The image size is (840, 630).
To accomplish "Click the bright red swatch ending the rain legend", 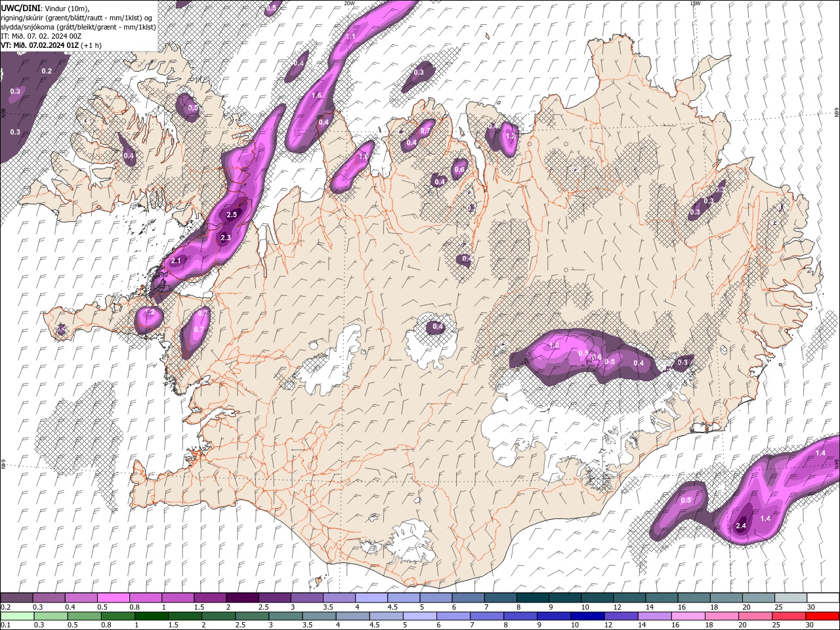I will click(824, 616).
